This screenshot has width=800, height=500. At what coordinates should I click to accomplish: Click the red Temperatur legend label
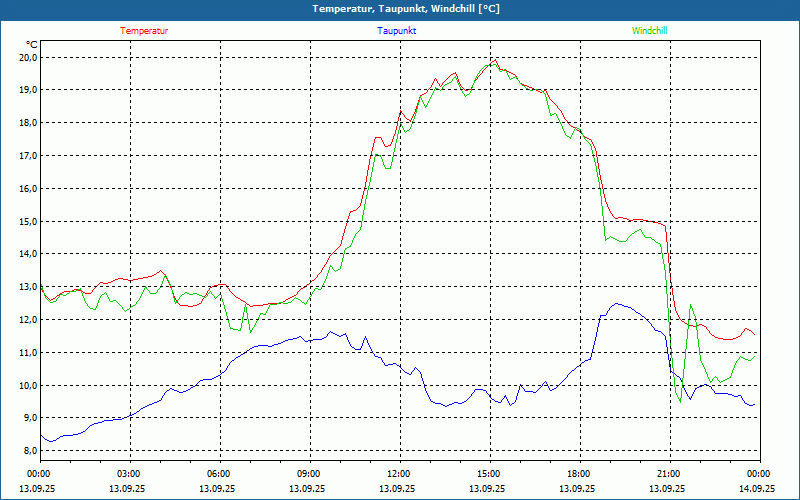144,31
